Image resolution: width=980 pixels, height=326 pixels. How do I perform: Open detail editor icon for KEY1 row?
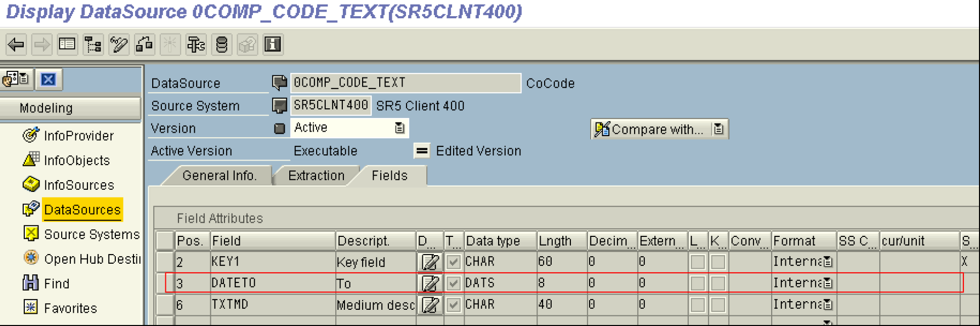(x=430, y=262)
